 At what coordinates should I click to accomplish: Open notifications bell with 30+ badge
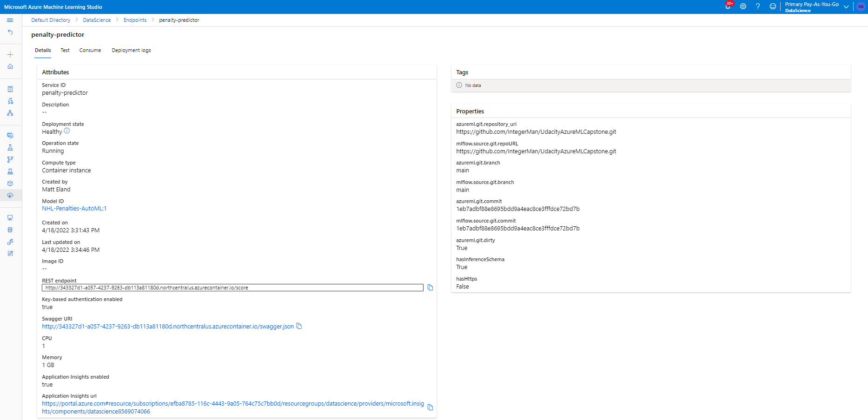click(728, 6)
